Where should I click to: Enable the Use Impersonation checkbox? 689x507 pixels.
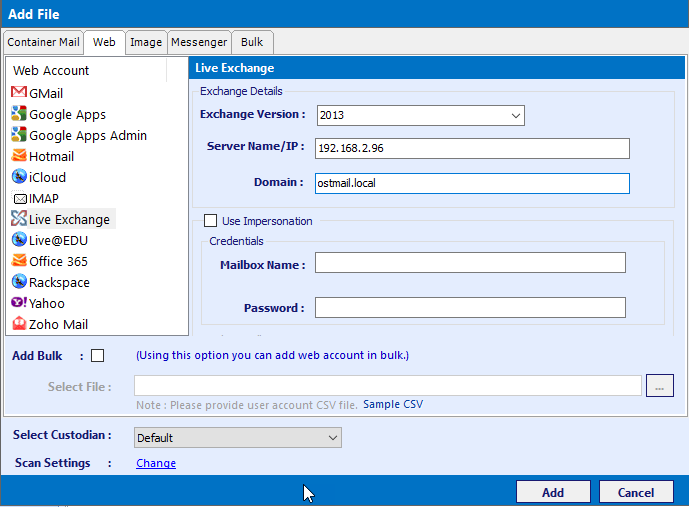(210, 221)
